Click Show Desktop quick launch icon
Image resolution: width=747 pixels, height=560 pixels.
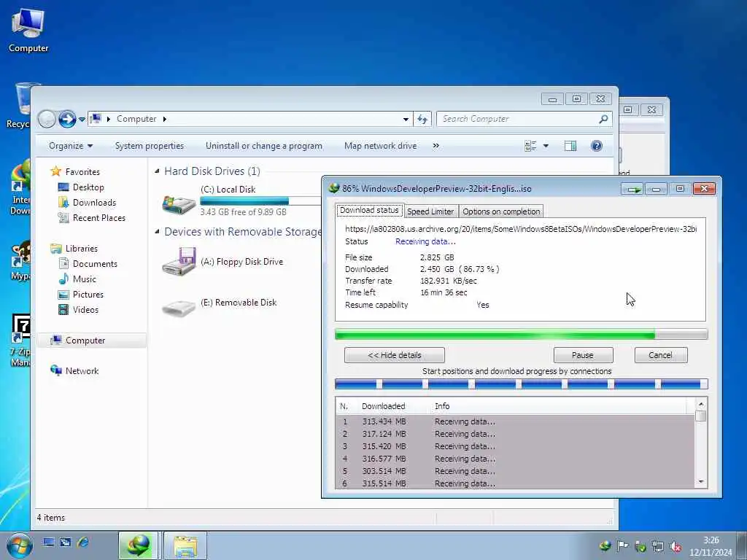click(x=48, y=542)
